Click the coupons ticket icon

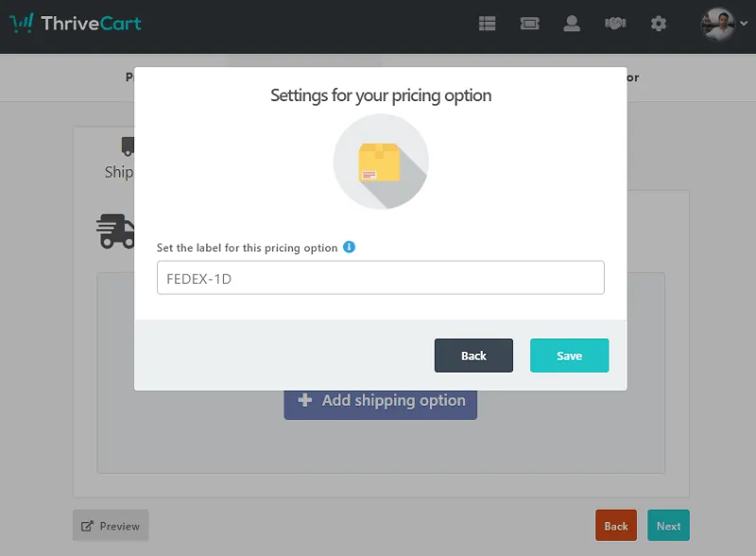click(x=529, y=24)
